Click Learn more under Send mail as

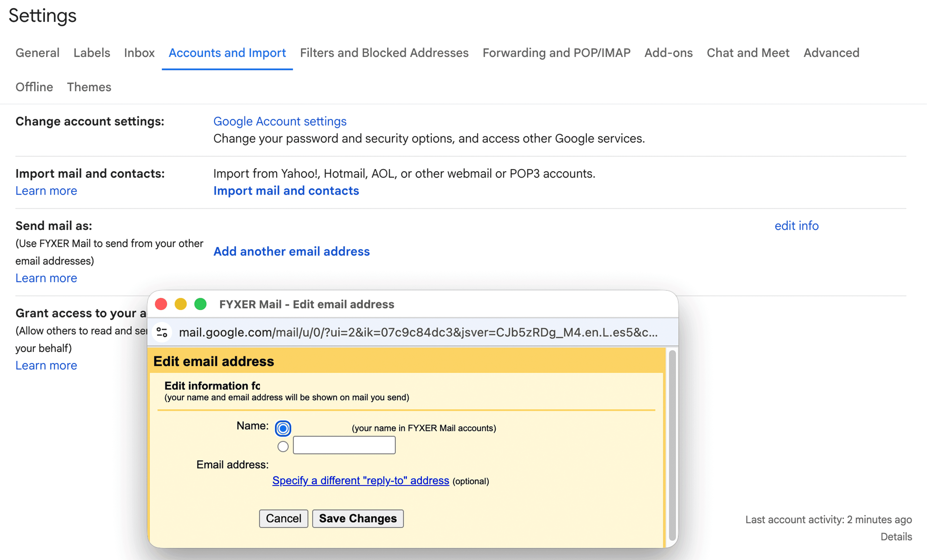tap(46, 278)
